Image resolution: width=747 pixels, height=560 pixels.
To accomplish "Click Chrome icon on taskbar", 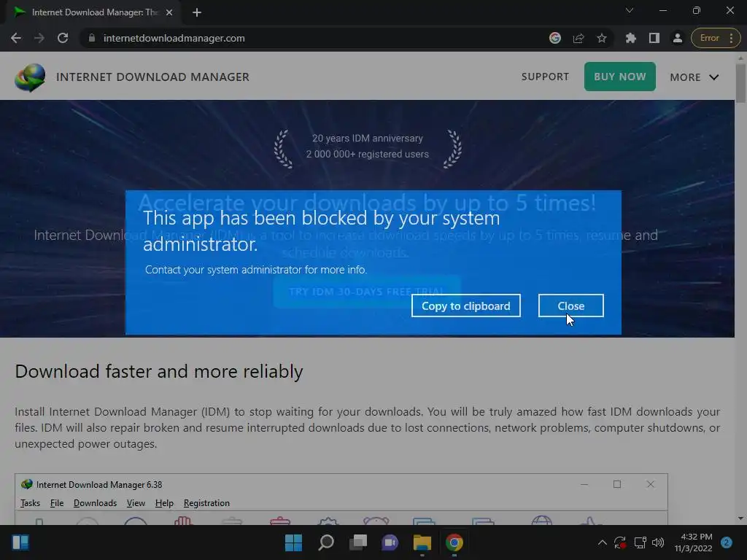I will pyautogui.click(x=454, y=542).
